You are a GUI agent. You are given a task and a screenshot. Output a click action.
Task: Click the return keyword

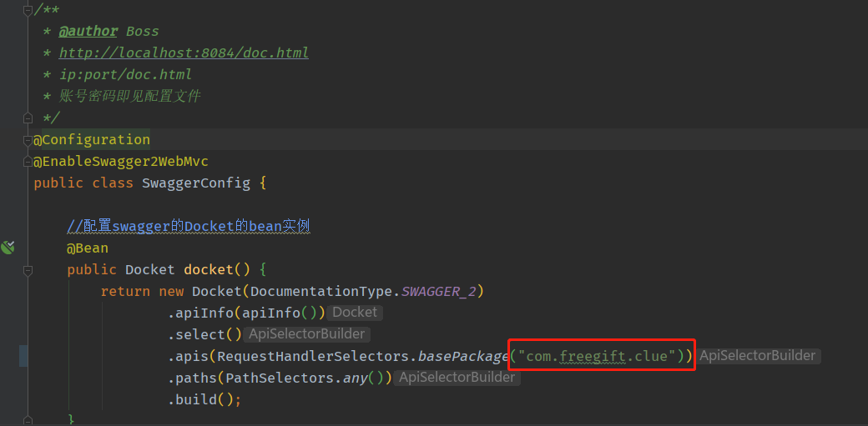pos(126,291)
